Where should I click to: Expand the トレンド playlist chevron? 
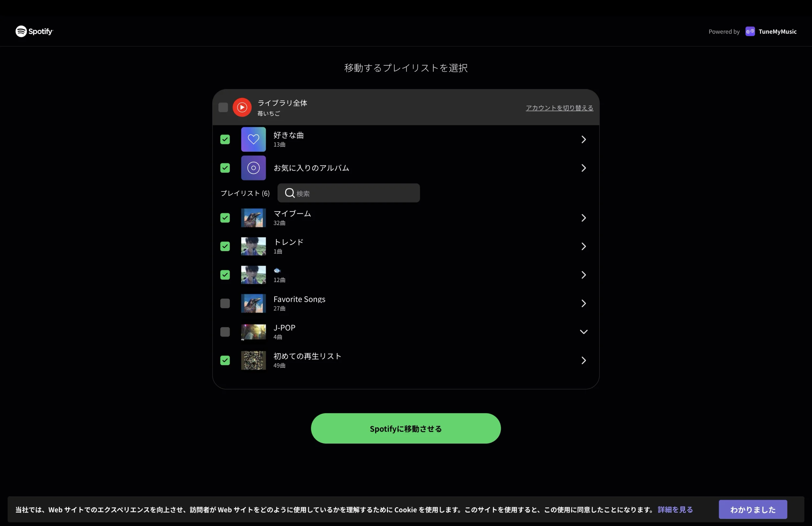(583, 246)
